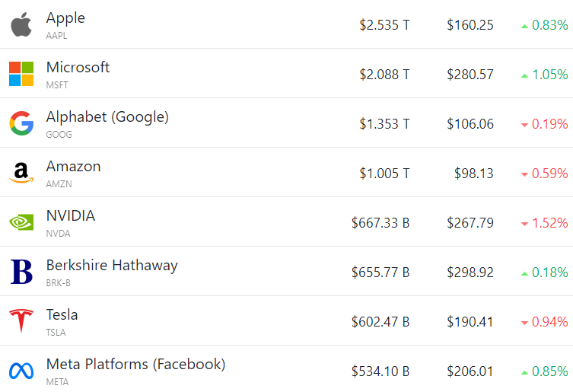The width and height of the screenshot is (573, 392).
Task: Click the TSLA ticker symbol
Action: point(56,332)
